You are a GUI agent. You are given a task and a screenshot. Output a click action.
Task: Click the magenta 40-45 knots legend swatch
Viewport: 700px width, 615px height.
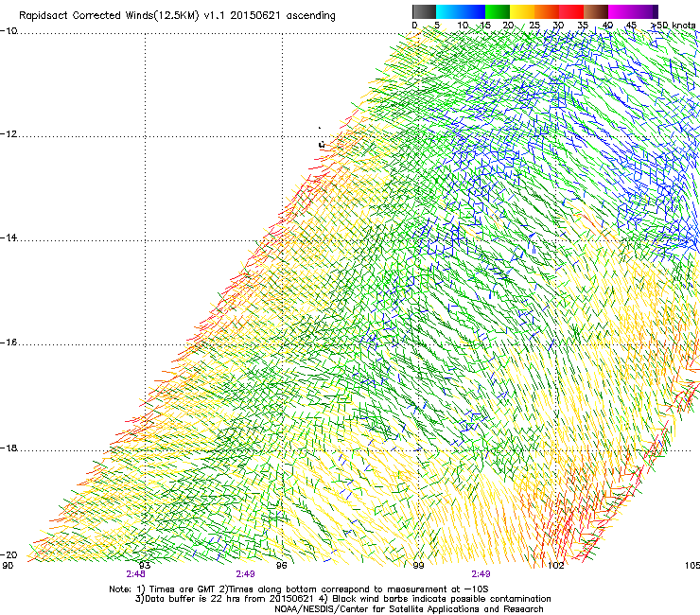[621, 11]
